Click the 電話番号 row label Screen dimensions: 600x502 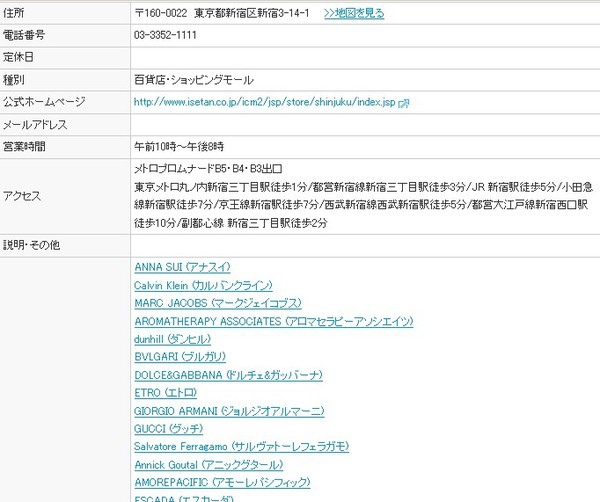[x=24, y=35]
